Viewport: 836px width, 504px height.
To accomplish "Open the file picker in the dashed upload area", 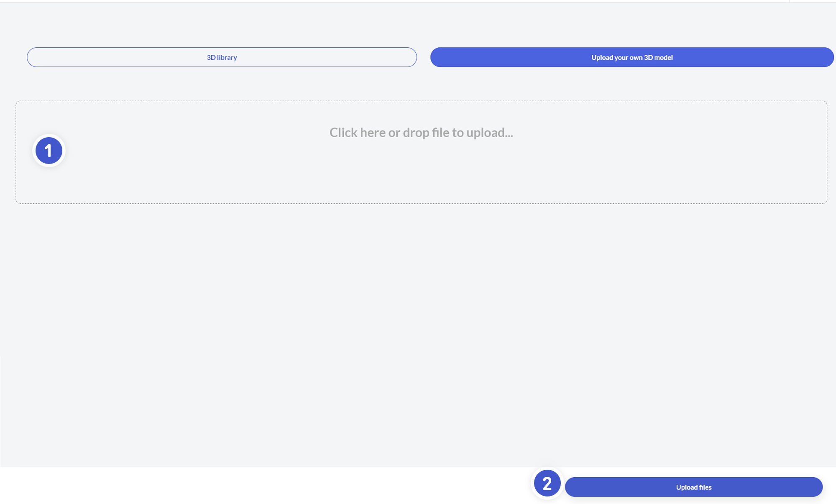I will point(421,167).
